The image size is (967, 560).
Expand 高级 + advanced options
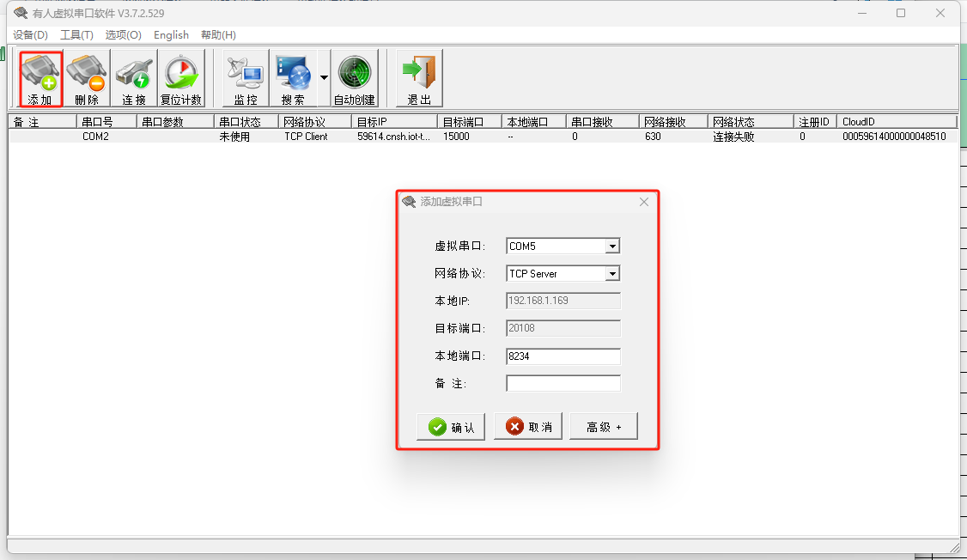(603, 427)
